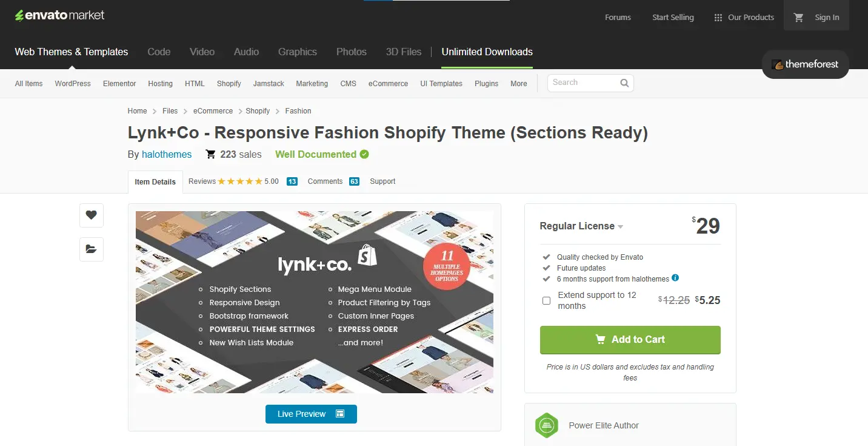Open Unlimited Downloads
The height and width of the screenshot is (446, 868).
click(487, 52)
